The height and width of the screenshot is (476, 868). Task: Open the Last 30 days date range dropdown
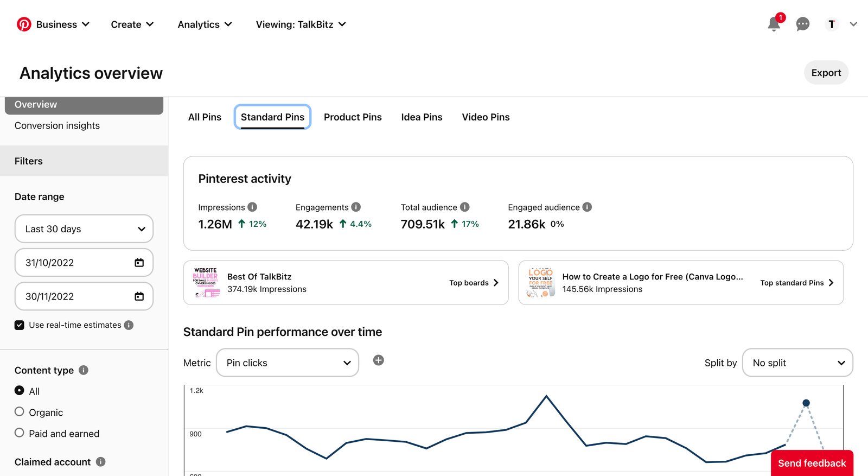(x=84, y=229)
